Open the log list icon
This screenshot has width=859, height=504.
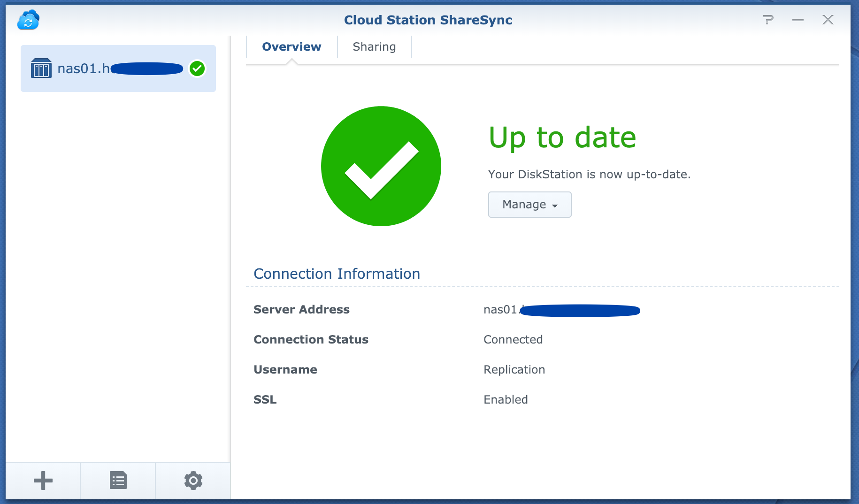118,481
